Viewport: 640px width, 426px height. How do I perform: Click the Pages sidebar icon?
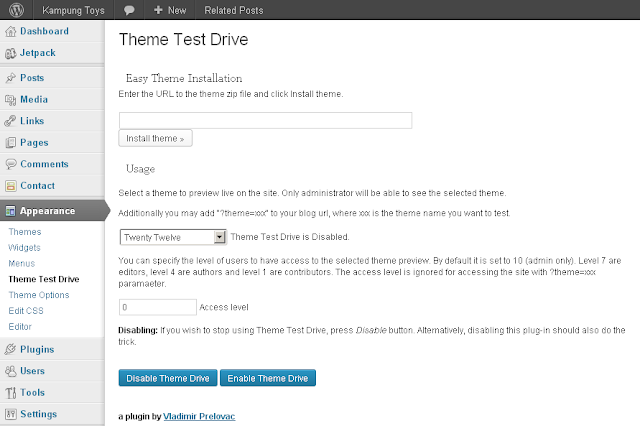pos(11,143)
